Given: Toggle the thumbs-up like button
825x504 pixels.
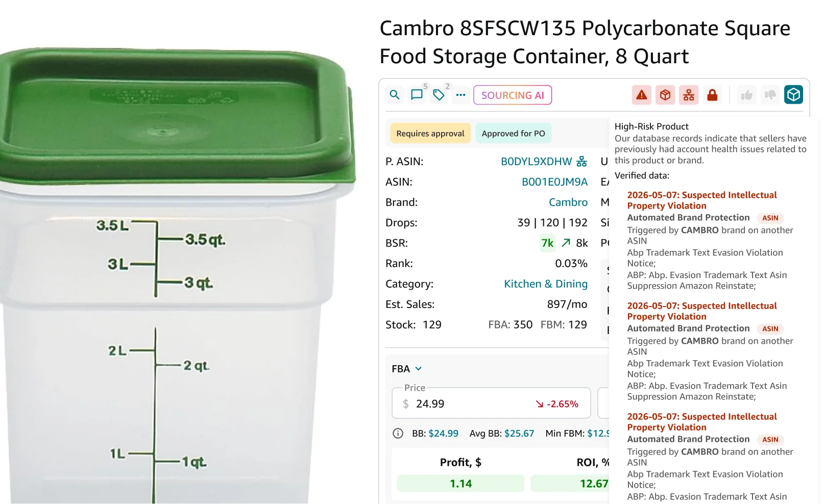Looking at the screenshot, I should (747, 95).
